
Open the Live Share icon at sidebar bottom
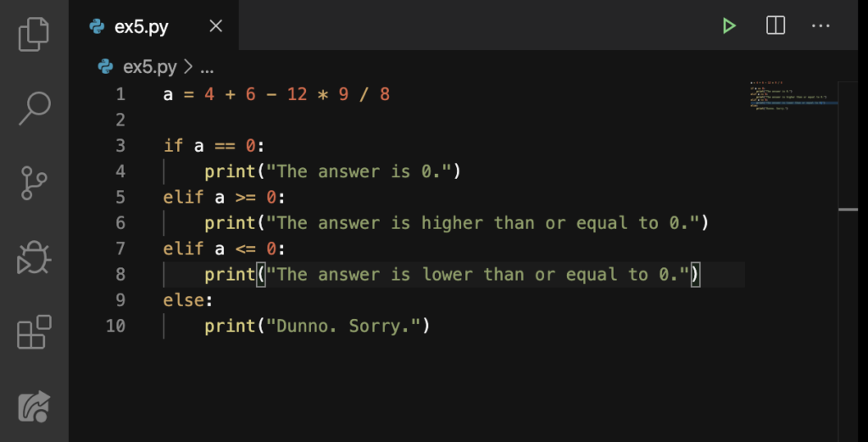34,406
